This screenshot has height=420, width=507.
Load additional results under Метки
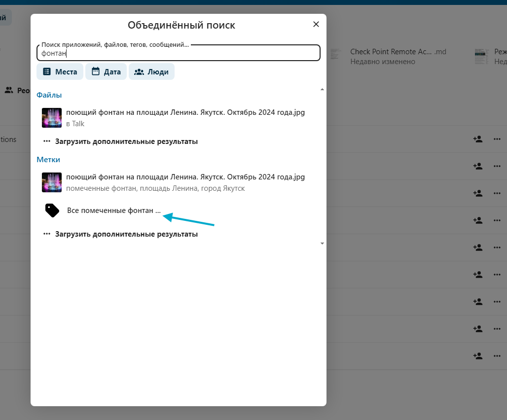(x=121, y=234)
